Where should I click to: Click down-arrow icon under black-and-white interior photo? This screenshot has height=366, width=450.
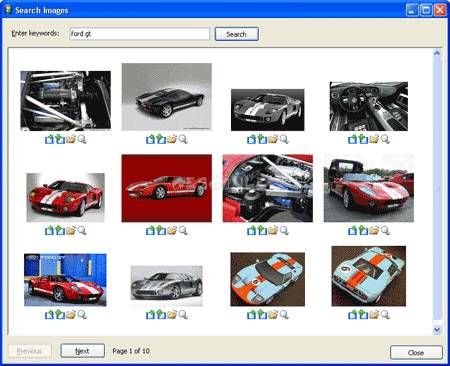(363, 139)
